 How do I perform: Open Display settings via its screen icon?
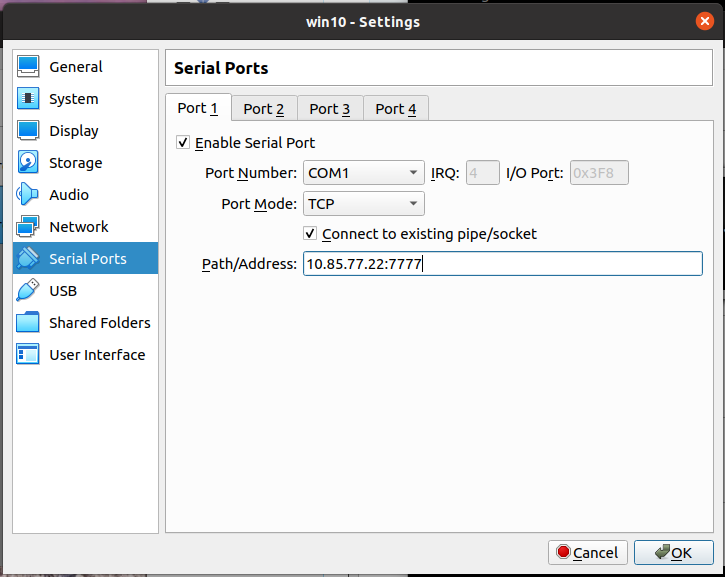[29, 131]
